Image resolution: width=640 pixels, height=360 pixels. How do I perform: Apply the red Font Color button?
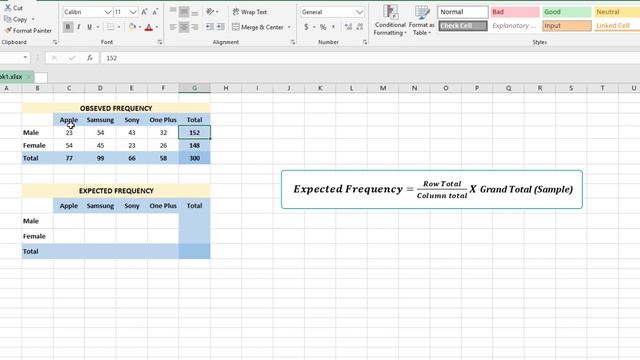coord(149,27)
